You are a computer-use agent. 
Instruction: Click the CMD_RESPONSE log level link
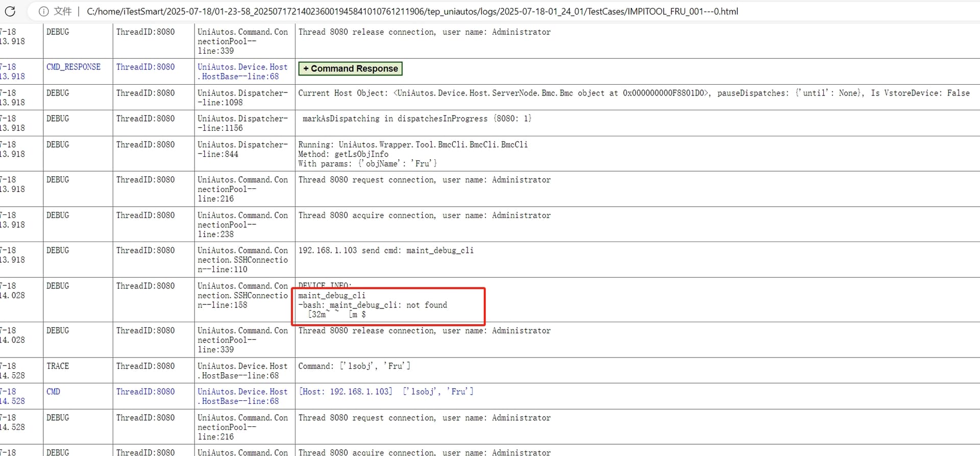pos(73,67)
